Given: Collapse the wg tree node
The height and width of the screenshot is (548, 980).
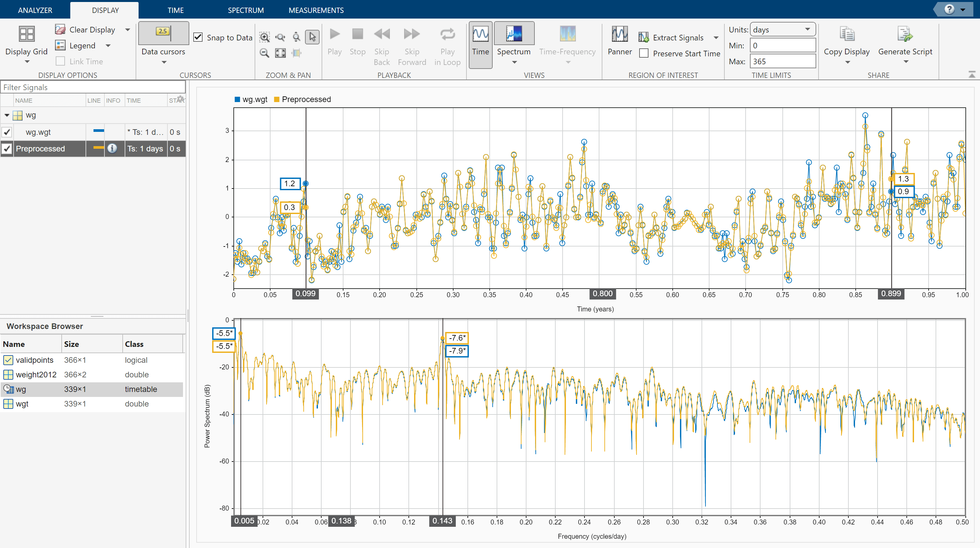Looking at the screenshot, I should pyautogui.click(x=7, y=115).
